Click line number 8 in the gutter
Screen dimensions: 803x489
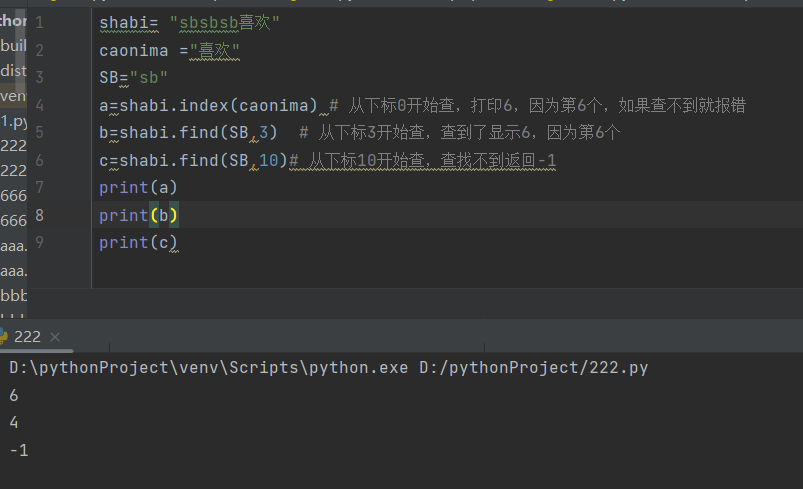(39, 215)
